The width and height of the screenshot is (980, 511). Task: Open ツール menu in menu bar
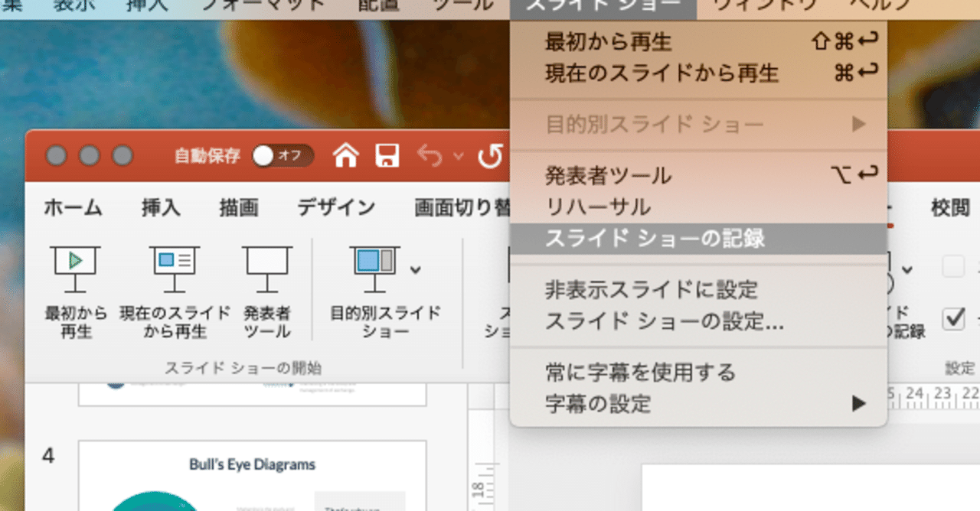[x=463, y=6]
